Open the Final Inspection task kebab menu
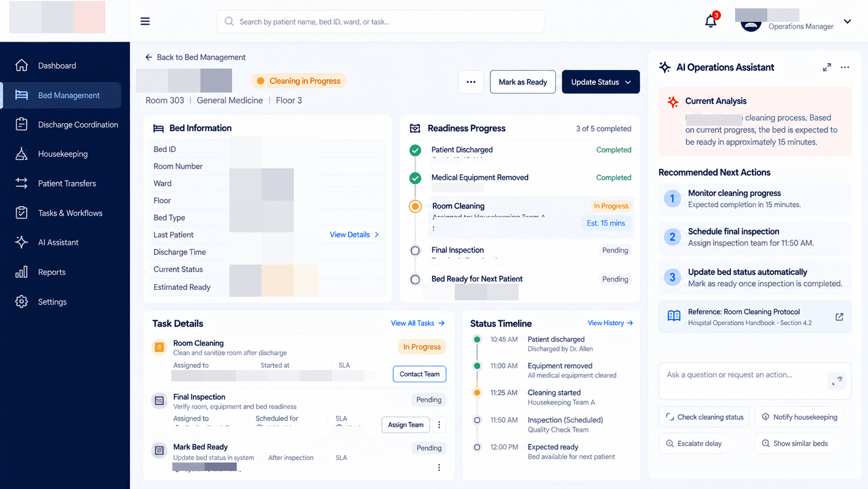The width and height of the screenshot is (868, 489). pos(439,425)
